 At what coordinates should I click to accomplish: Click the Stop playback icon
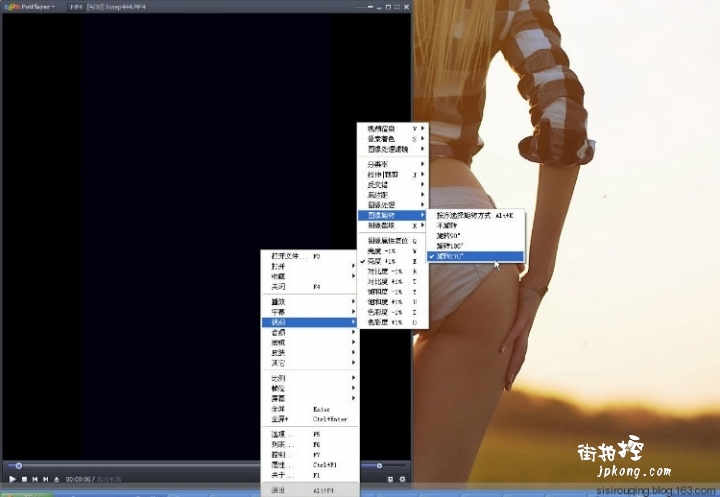pyautogui.click(x=24, y=480)
